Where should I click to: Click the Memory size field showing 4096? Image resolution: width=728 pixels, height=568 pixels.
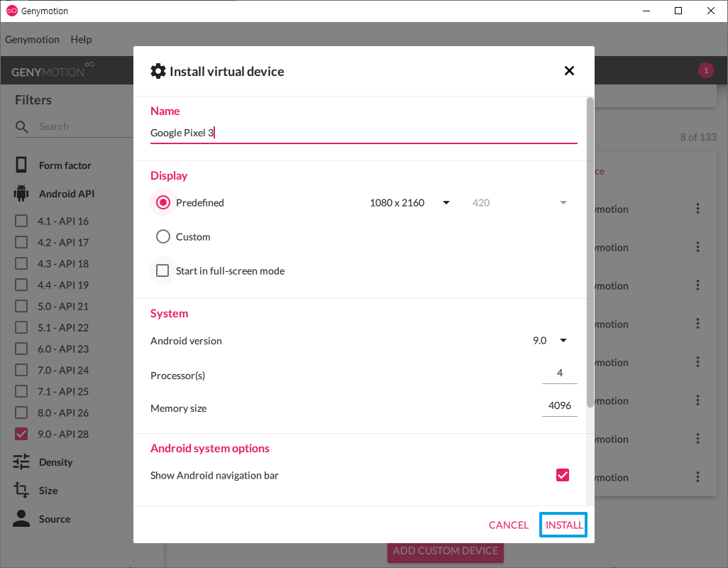[559, 405]
